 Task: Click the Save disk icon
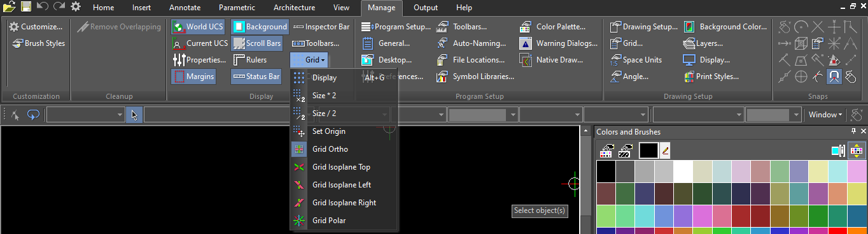26,7
